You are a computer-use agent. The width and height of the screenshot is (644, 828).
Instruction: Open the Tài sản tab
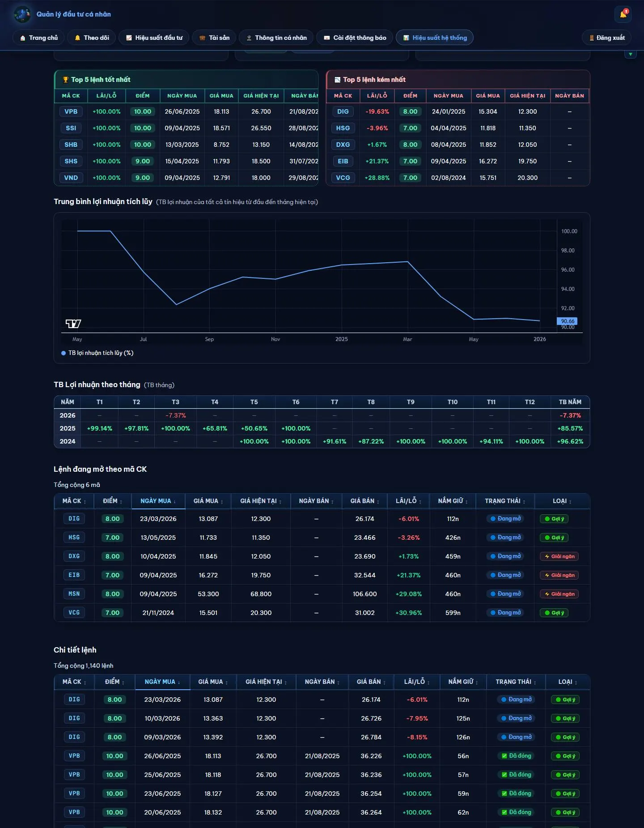[214, 38]
